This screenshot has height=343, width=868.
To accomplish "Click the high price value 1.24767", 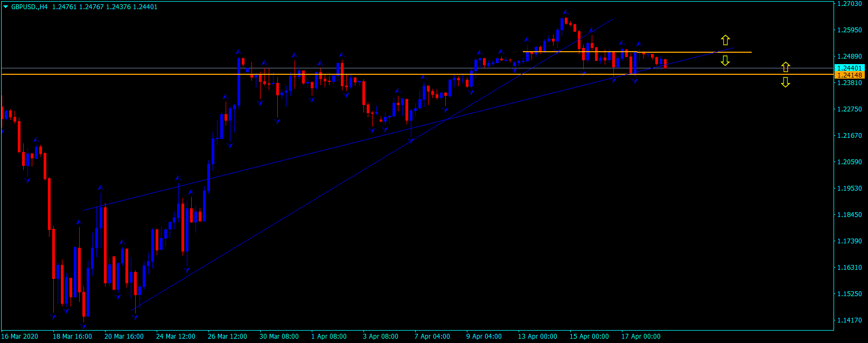I will click(92, 7).
